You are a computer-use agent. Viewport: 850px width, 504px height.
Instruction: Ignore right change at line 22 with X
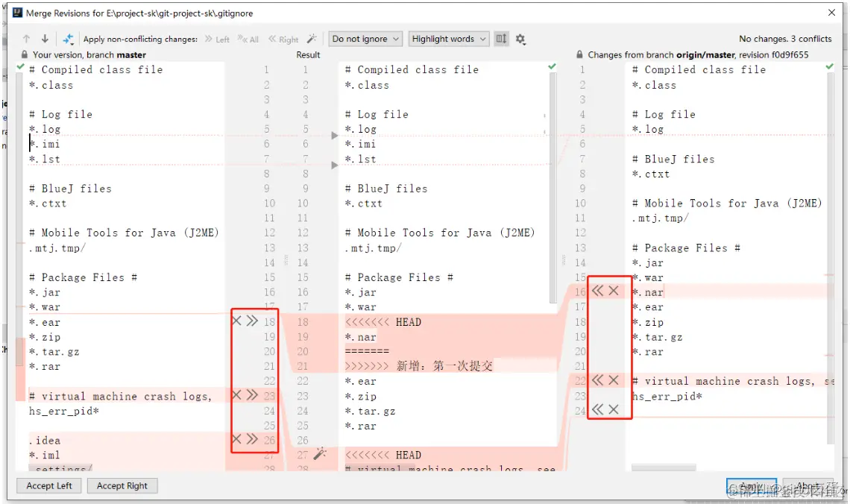[614, 380]
